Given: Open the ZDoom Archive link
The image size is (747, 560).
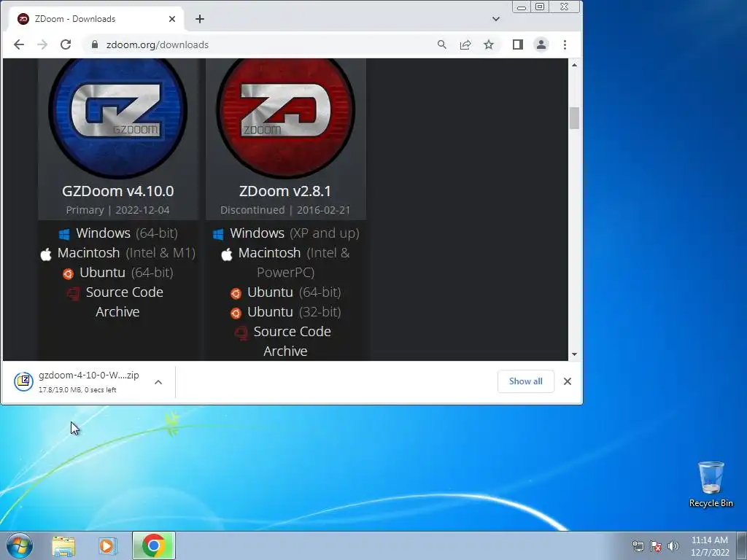Looking at the screenshot, I should coord(285,351).
